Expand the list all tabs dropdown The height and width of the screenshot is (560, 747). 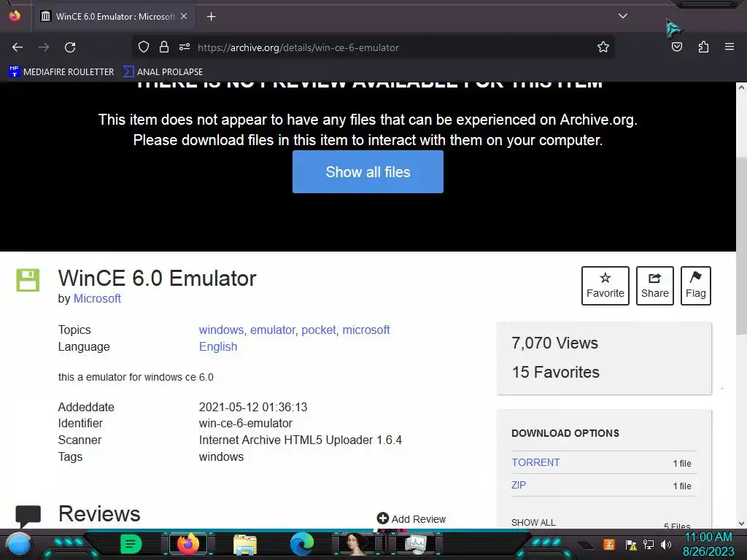click(x=623, y=16)
